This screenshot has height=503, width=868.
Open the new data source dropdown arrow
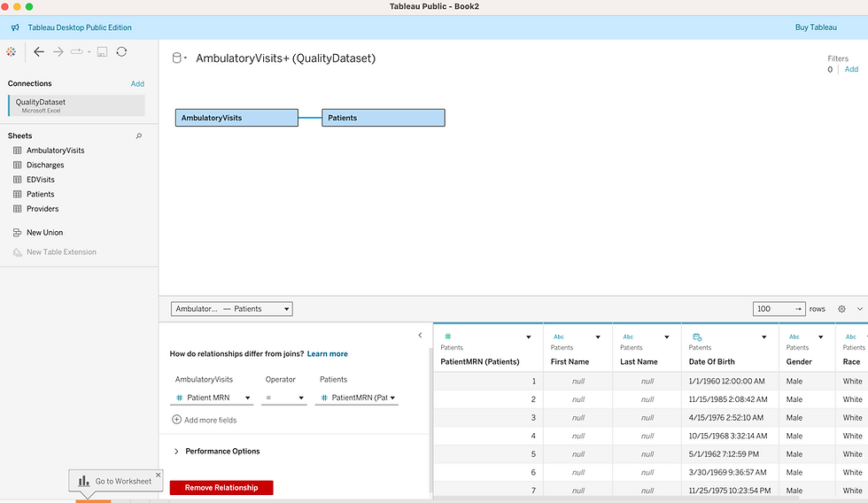(x=89, y=52)
